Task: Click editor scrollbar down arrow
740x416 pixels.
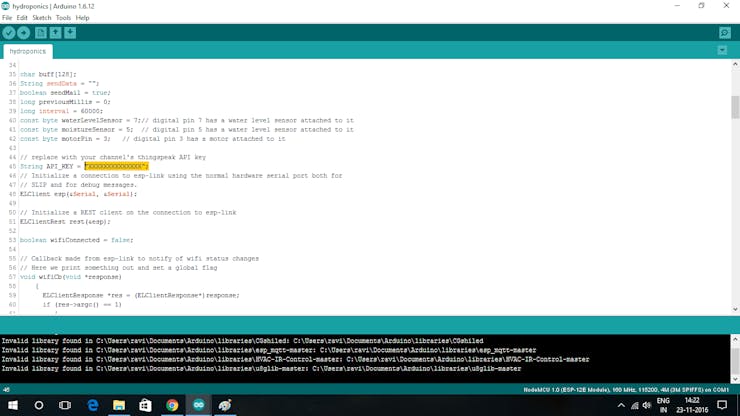Action: [735, 309]
